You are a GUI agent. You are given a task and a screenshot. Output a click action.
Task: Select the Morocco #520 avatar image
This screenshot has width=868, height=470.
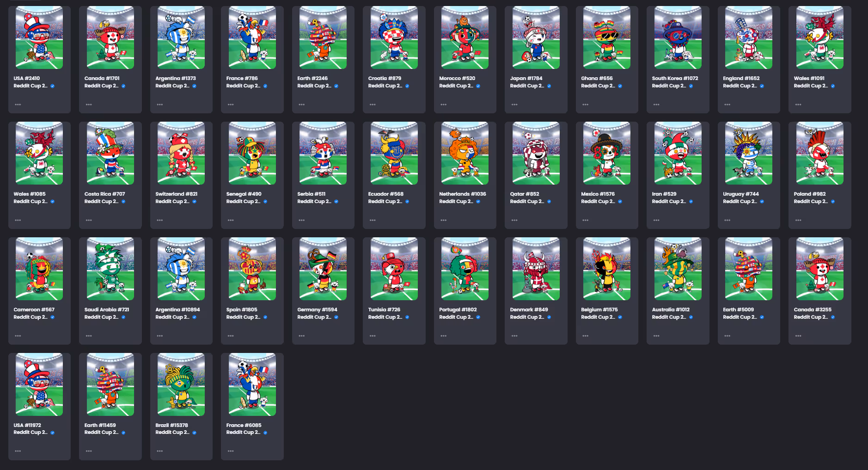465,38
